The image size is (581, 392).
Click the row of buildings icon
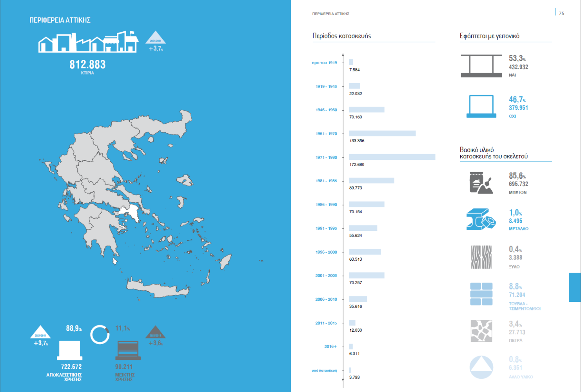pos(88,42)
